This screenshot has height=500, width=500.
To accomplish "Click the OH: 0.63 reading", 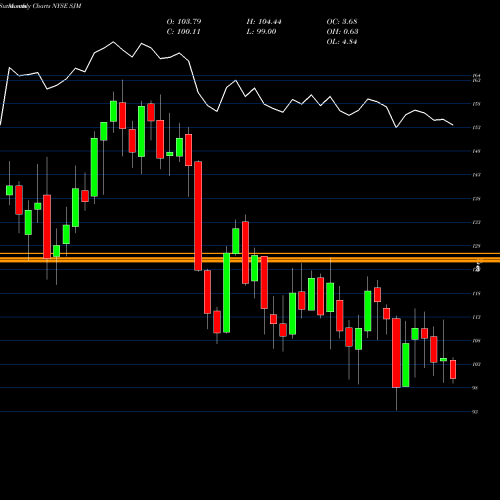I will (342, 32).
